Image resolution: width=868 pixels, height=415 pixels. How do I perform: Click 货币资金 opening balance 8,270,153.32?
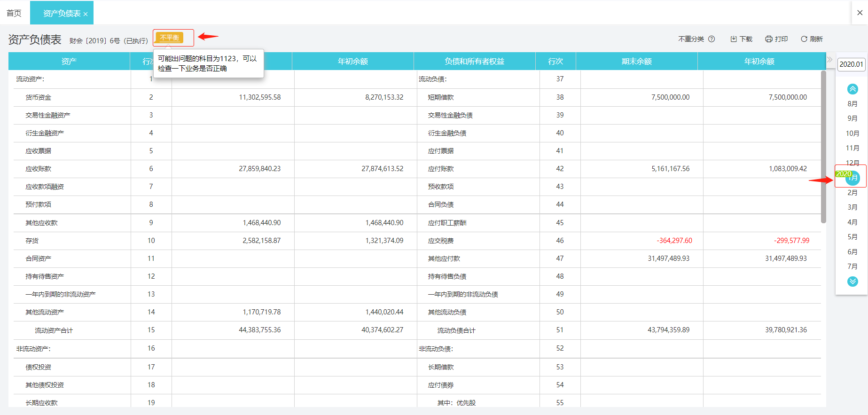pos(384,97)
